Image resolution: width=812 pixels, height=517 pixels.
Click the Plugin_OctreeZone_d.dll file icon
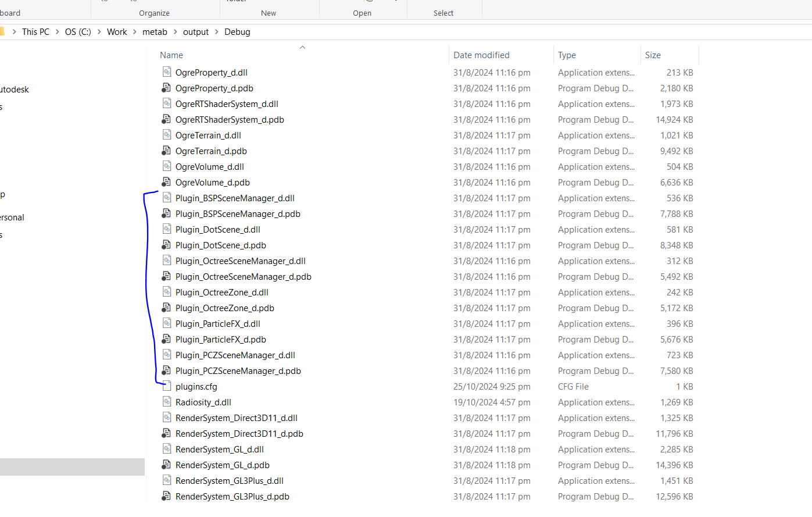166,292
